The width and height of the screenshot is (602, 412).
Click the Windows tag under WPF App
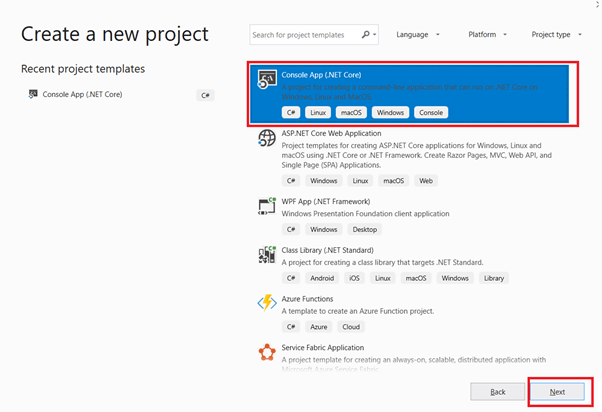tap(324, 229)
